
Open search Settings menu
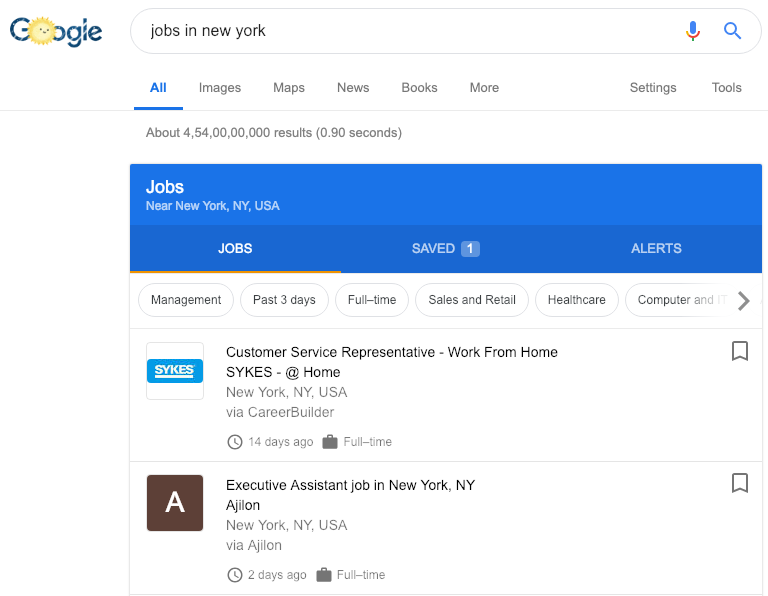click(x=653, y=88)
